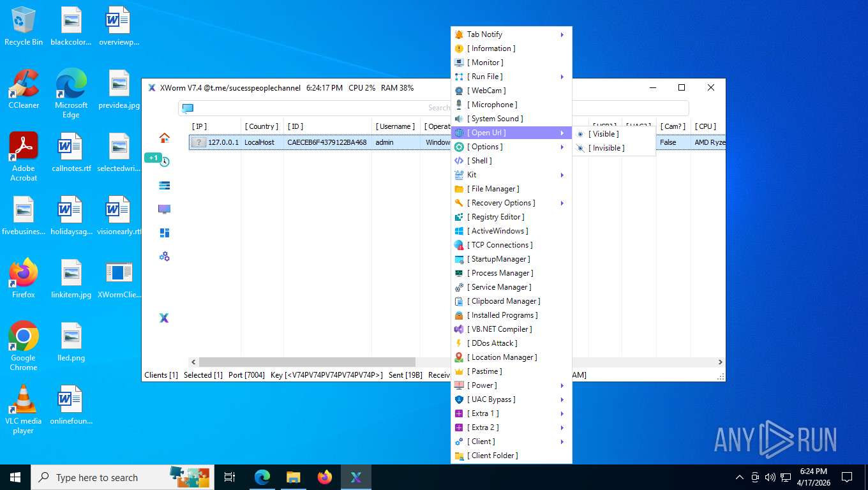Click the purple monitor icon in sidebar

(165, 209)
